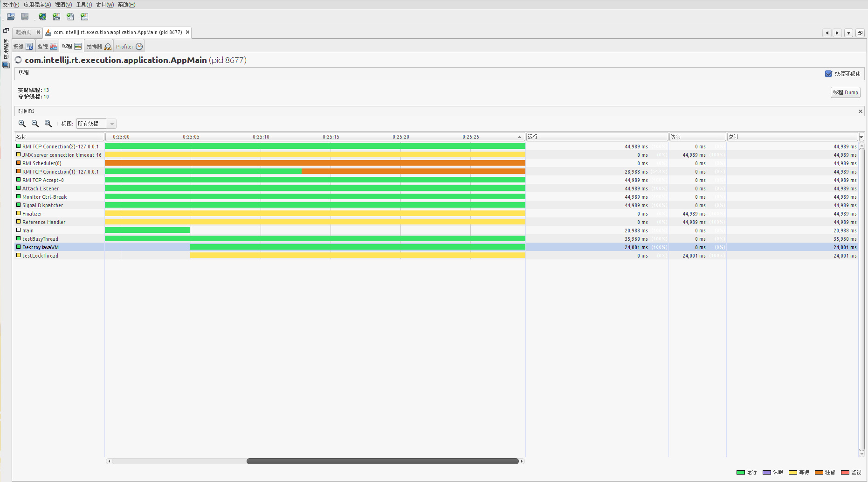Select JMX server connection timeout 16 row

(x=436, y=155)
